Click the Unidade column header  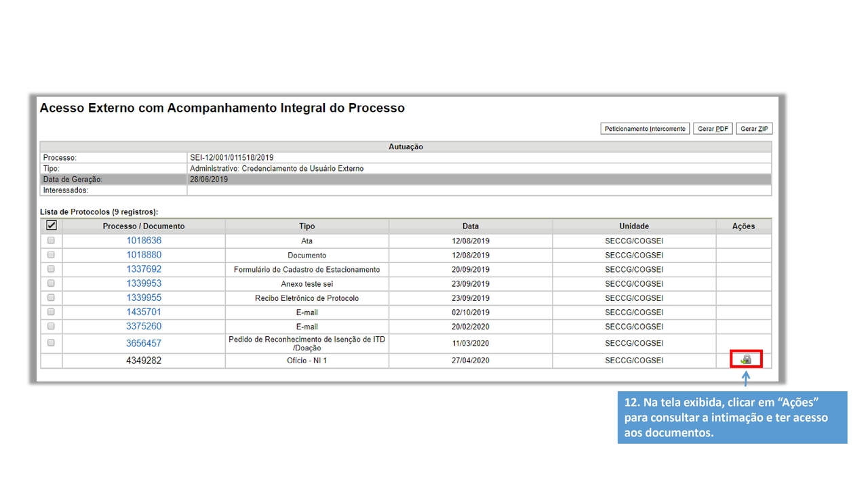point(634,226)
